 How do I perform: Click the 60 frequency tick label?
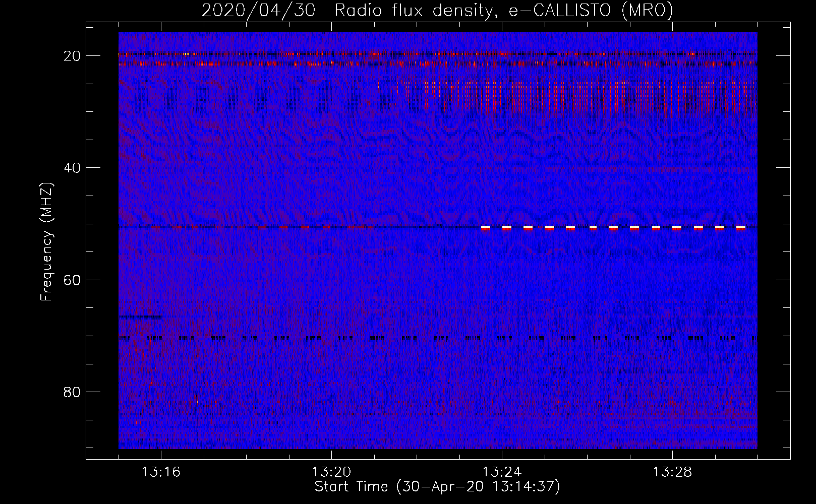pos(73,280)
